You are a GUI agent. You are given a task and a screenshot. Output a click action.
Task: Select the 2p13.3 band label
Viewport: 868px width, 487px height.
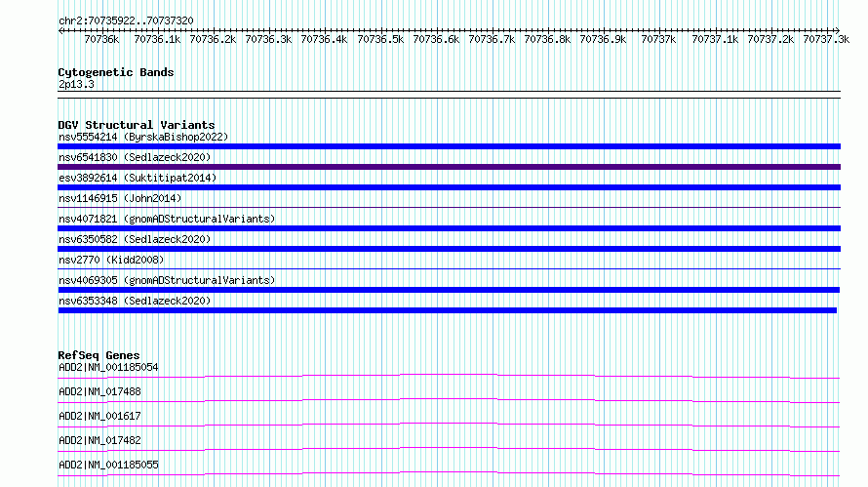(76, 84)
